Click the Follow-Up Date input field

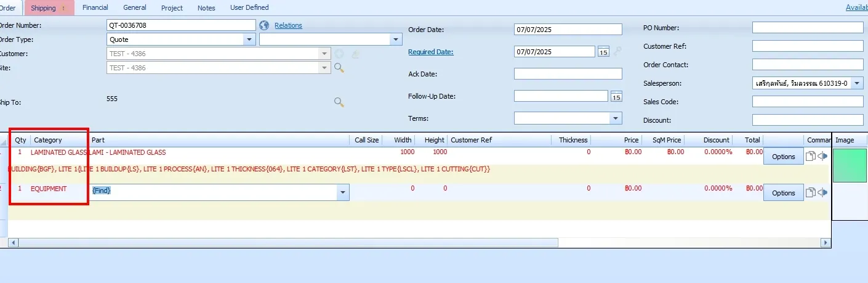[x=561, y=96]
